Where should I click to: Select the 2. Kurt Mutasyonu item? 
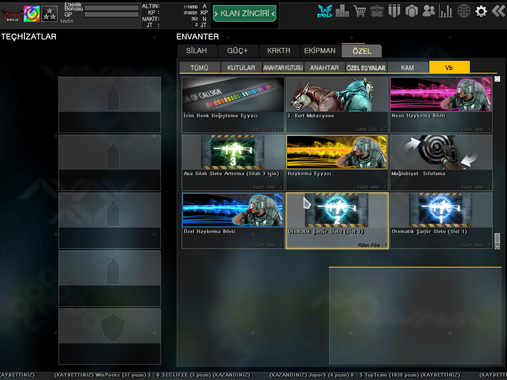click(x=337, y=105)
